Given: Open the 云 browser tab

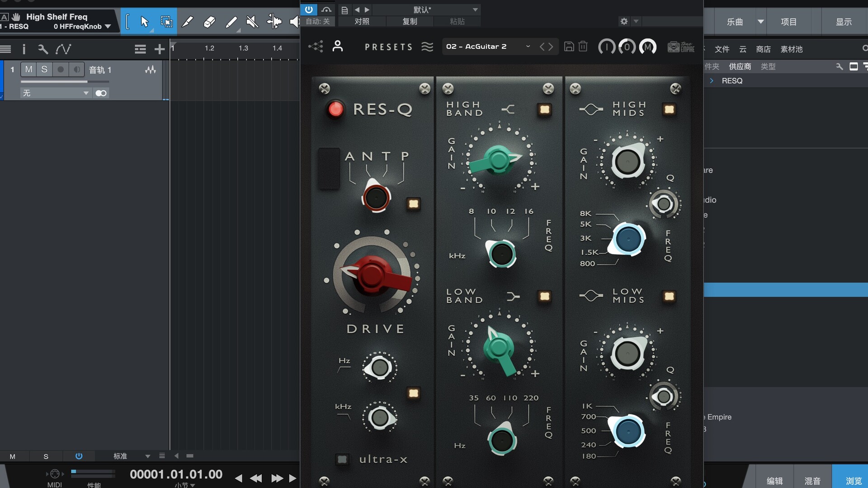Looking at the screenshot, I should coord(743,49).
